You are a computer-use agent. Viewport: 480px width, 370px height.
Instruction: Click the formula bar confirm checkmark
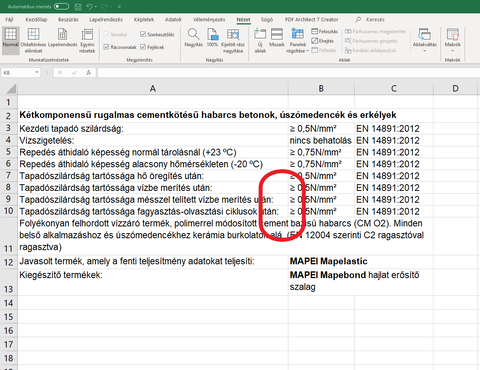pyautogui.click(x=74, y=72)
